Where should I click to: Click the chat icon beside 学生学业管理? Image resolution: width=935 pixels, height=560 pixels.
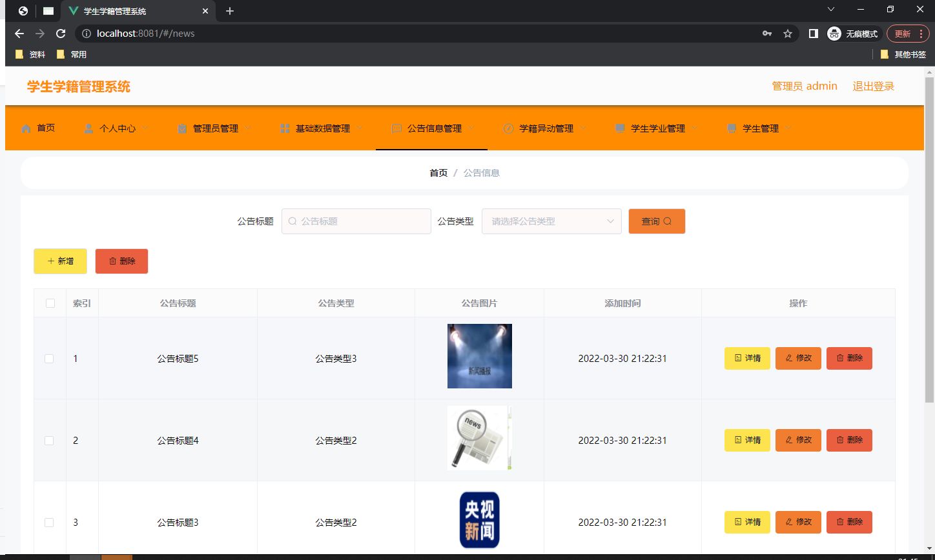(x=620, y=128)
